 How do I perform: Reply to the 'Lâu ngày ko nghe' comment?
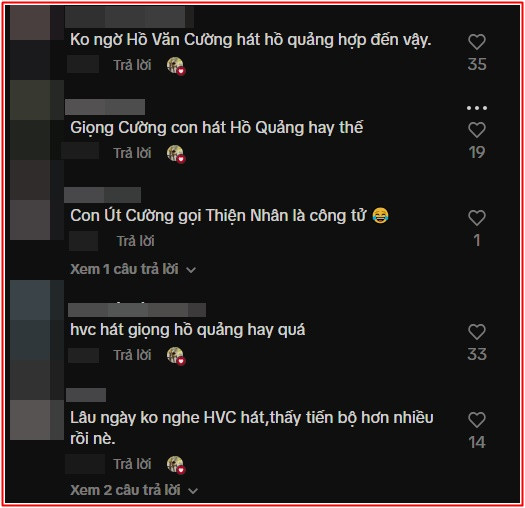pyautogui.click(x=132, y=464)
